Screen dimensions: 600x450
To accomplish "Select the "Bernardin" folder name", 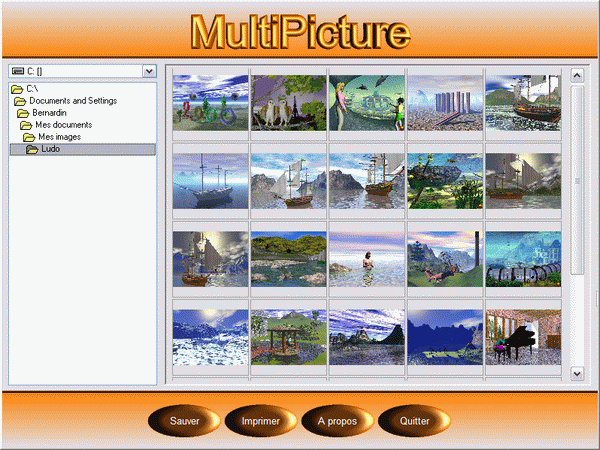I will click(49, 113).
